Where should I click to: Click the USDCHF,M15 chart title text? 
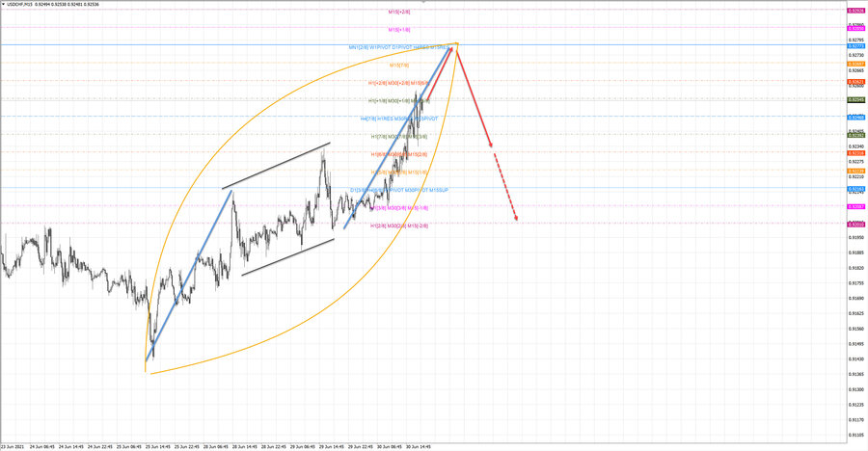click(20, 4)
